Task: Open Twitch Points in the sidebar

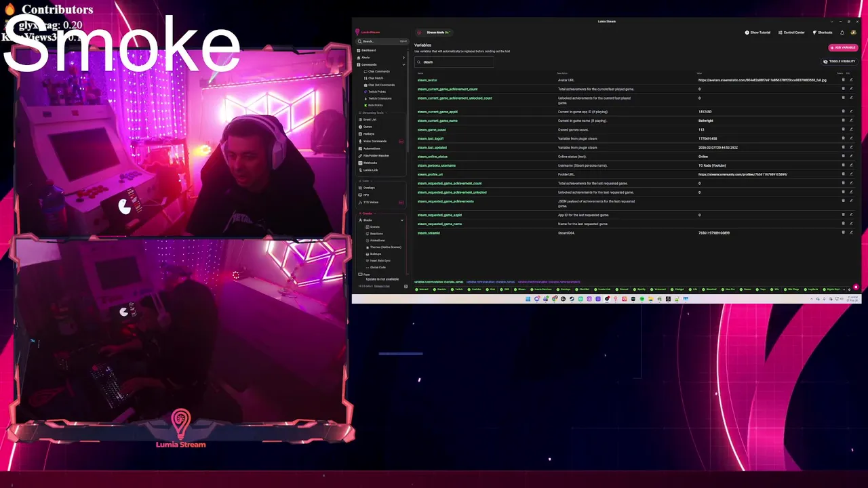Action: 376,91
